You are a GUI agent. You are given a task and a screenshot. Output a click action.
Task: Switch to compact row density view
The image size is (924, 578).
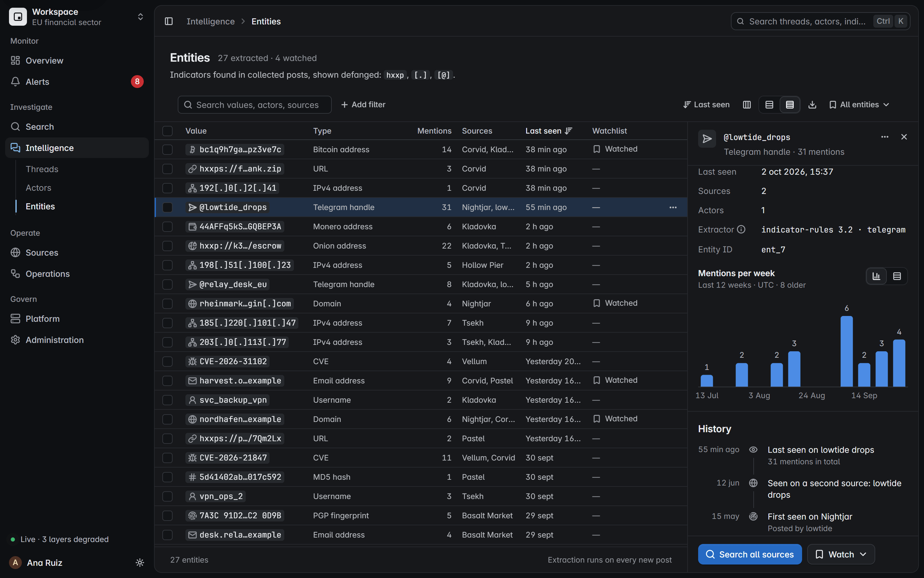(790, 105)
